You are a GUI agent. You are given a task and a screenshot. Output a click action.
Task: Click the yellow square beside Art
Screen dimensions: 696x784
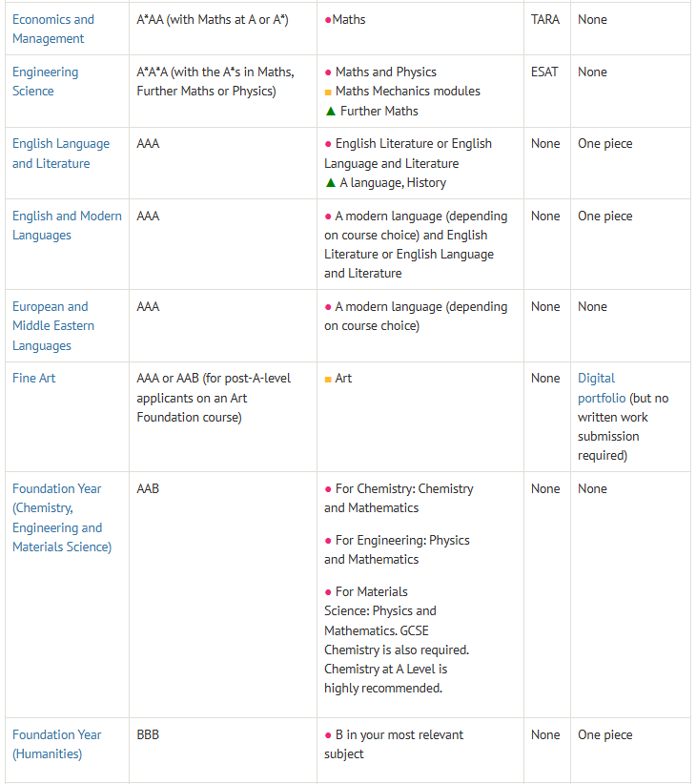click(x=328, y=379)
